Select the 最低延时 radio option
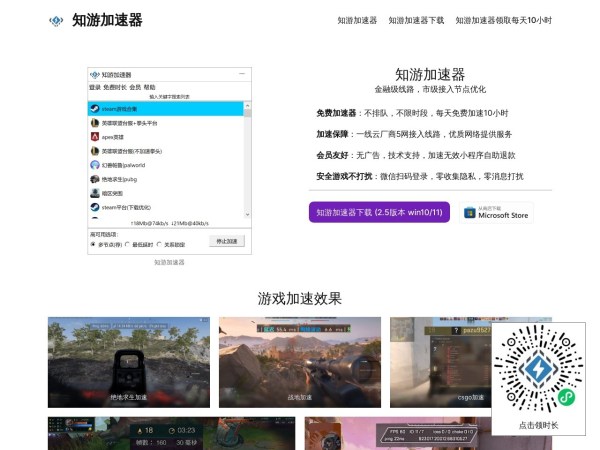Viewport: 600px width, 450px height. pos(127,244)
